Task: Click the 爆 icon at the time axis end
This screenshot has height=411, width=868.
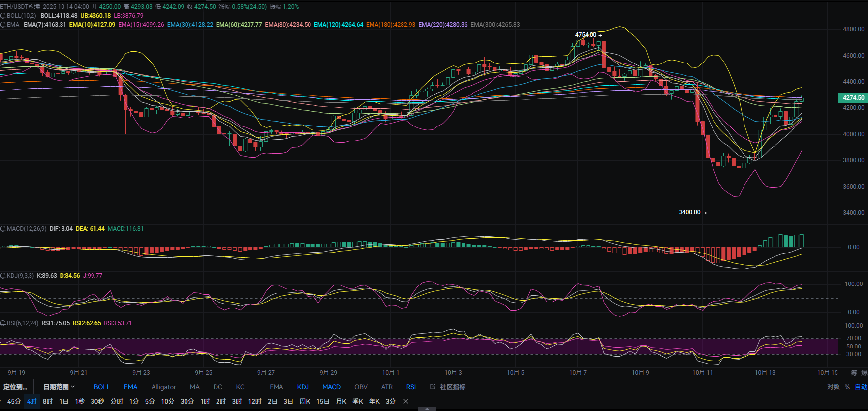Action: click(x=864, y=373)
